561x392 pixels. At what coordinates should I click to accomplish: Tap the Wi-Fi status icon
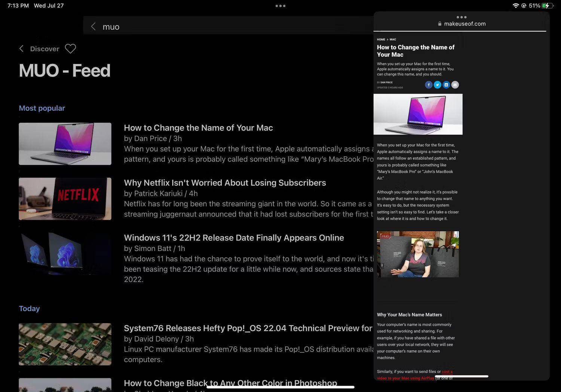click(x=516, y=6)
